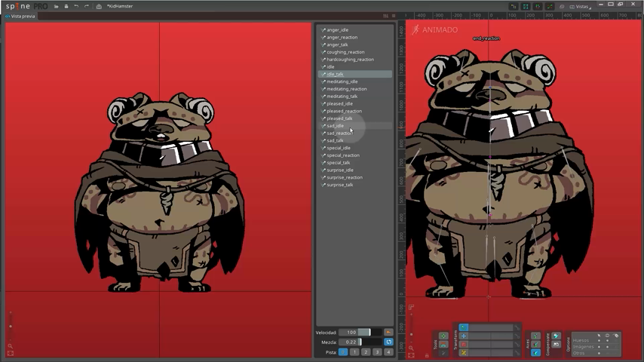Select Pista track 3
This screenshot has width=644, height=362.
(x=377, y=352)
